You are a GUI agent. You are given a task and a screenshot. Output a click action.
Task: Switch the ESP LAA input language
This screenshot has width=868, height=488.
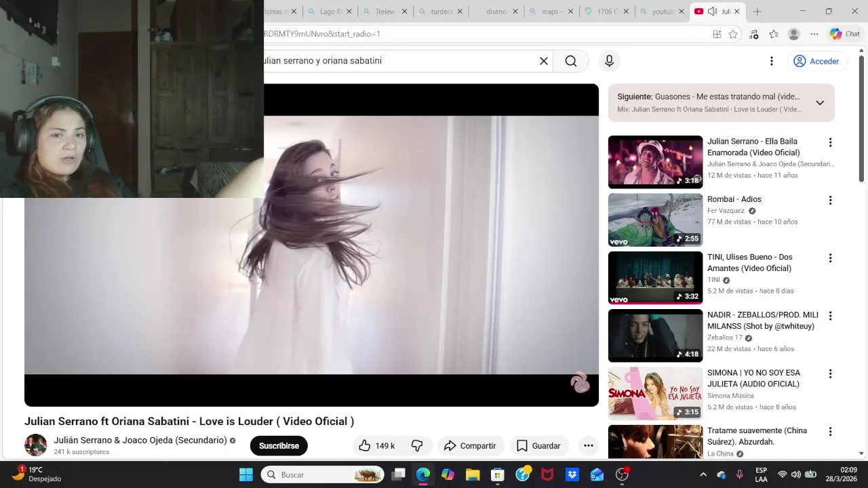click(x=762, y=474)
